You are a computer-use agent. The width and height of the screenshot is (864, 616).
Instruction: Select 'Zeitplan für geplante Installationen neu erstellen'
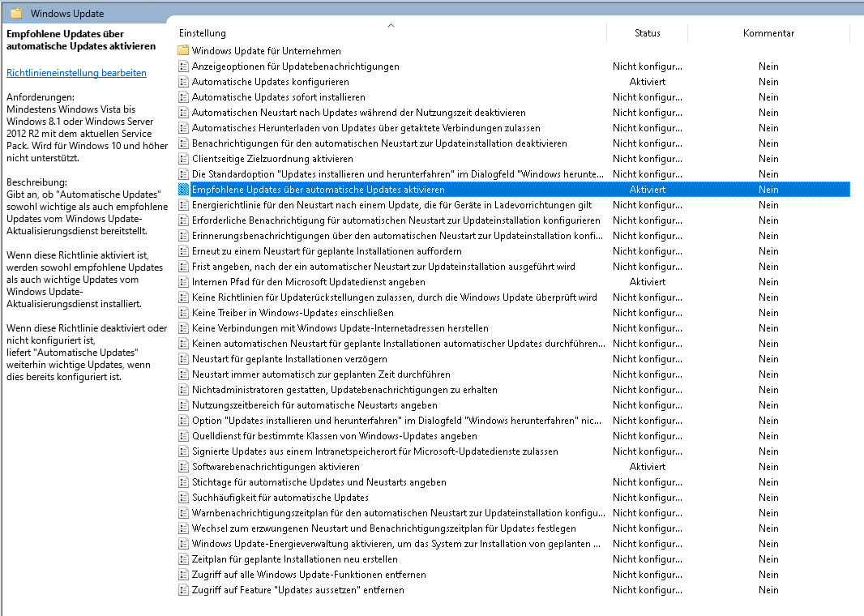[x=294, y=559]
